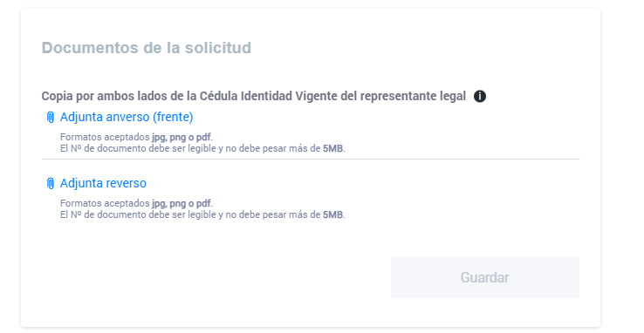
Task: Click the paperclip icon for Adjunta anverso
Action: click(50, 118)
